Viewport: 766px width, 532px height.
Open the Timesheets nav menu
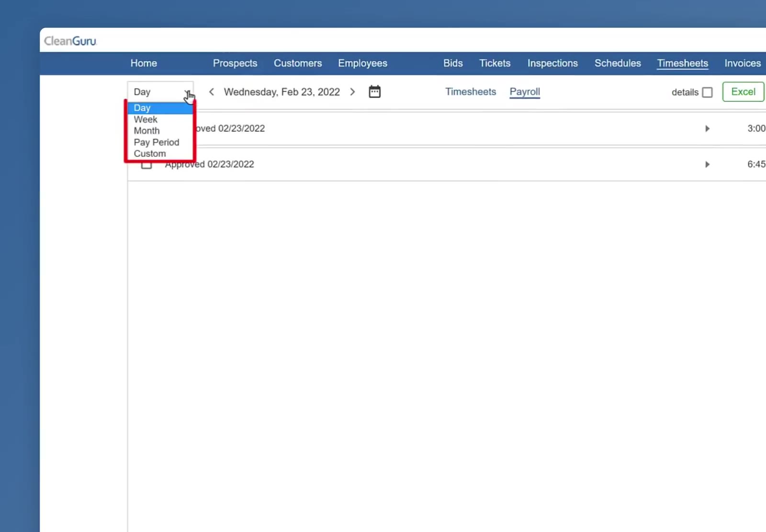click(x=682, y=63)
